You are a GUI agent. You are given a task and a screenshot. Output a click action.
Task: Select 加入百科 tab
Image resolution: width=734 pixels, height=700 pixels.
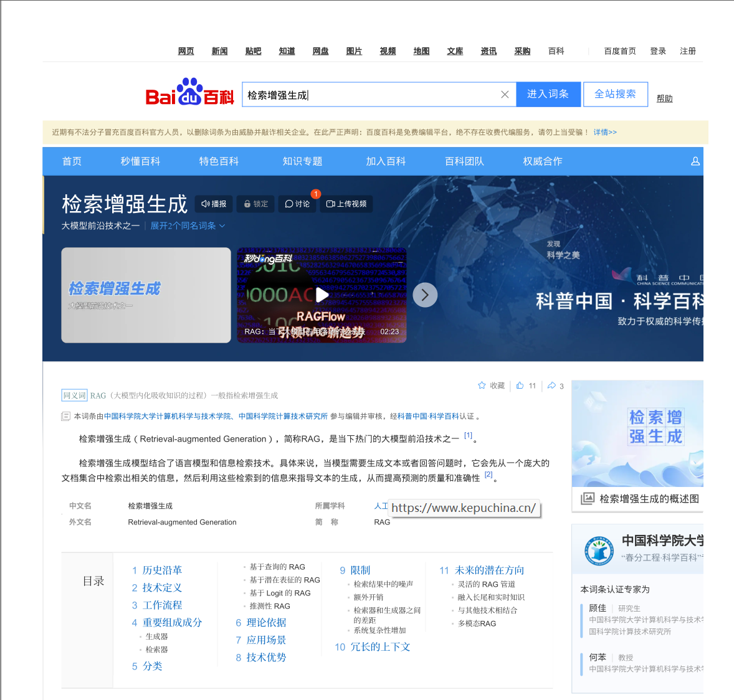(386, 161)
